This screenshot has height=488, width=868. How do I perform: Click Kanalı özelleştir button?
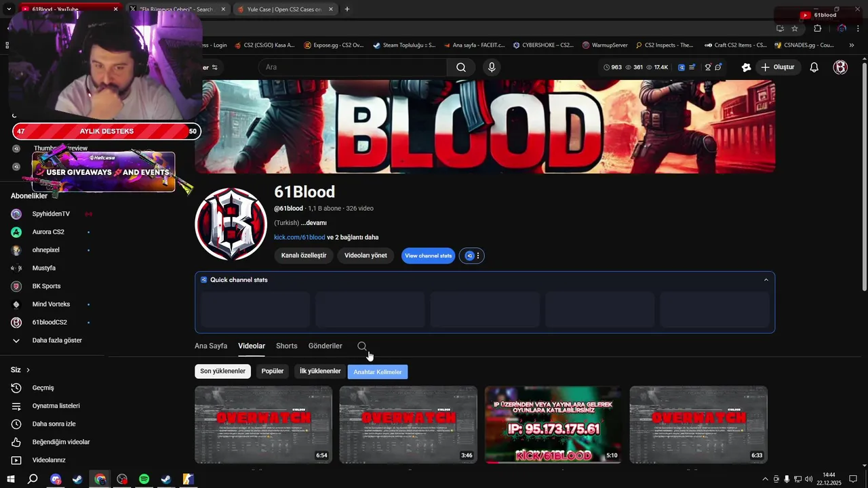pyautogui.click(x=304, y=256)
